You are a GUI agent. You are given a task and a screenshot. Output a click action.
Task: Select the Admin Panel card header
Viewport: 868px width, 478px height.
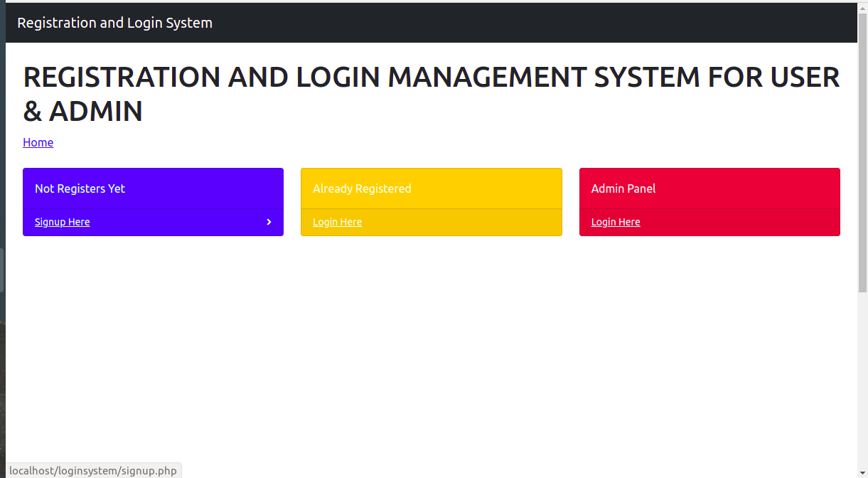pyautogui.click(x=623, y=188)
